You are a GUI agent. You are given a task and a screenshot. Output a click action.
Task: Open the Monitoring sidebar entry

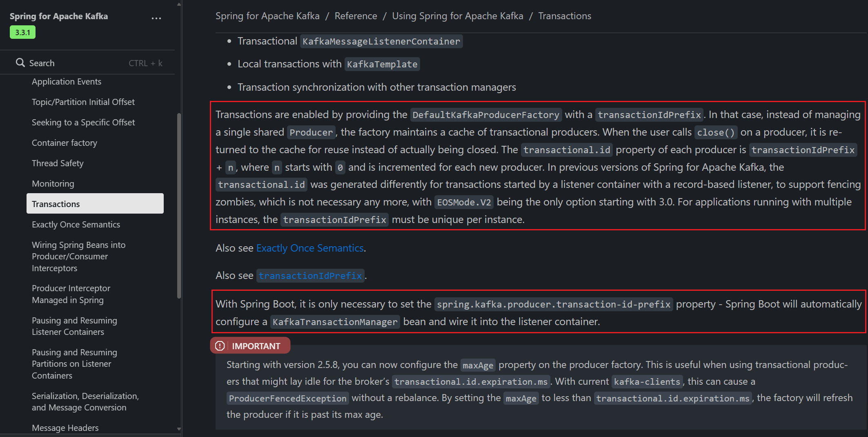click(x=53, y=183)
